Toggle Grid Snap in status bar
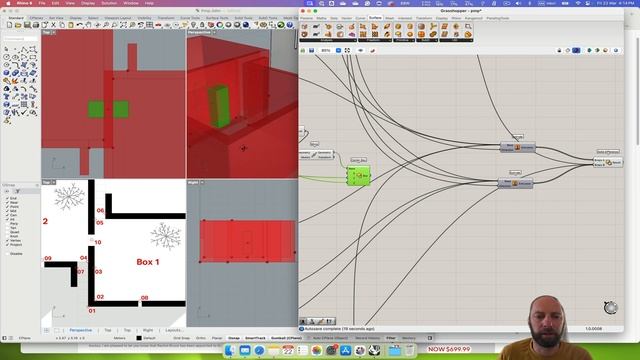640x360 pixels. 182,338
